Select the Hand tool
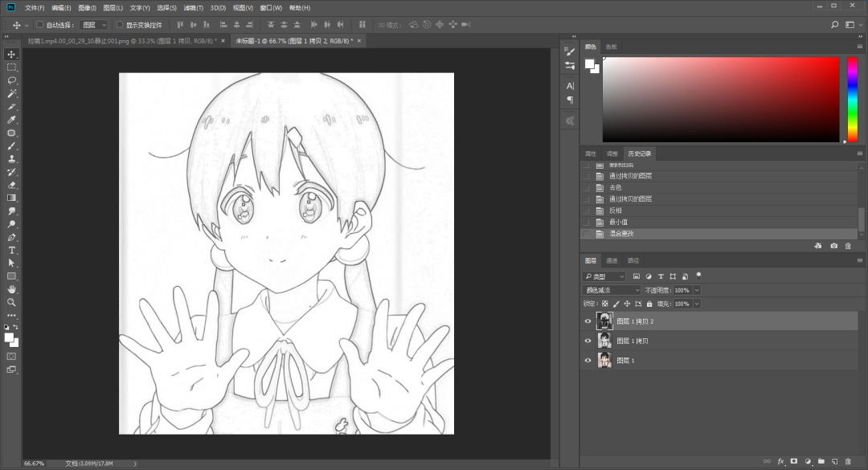 coord(11,289)
